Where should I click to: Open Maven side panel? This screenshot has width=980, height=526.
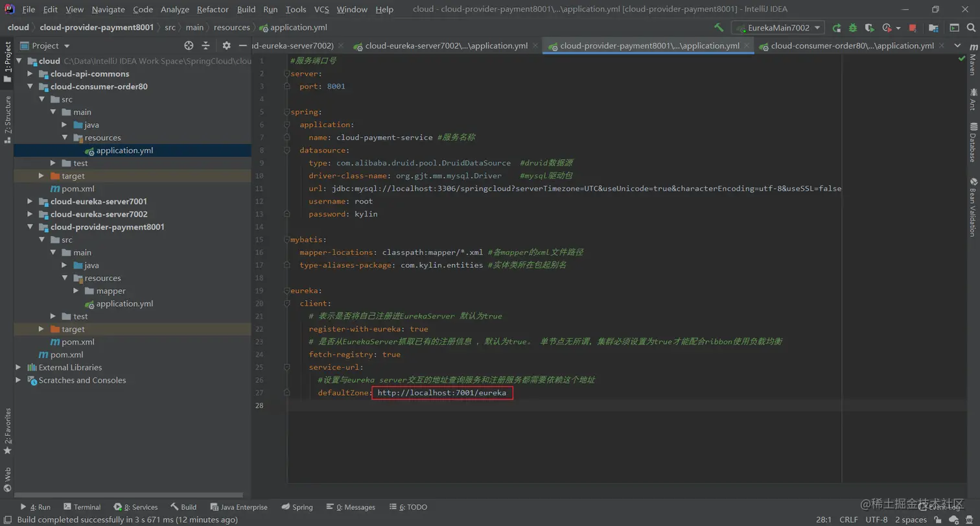[973, 61]
